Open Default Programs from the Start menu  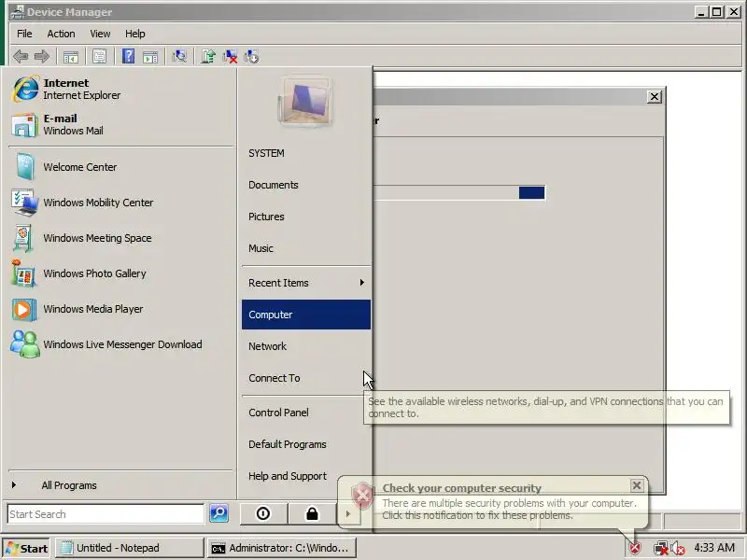(x=306, y=444)
